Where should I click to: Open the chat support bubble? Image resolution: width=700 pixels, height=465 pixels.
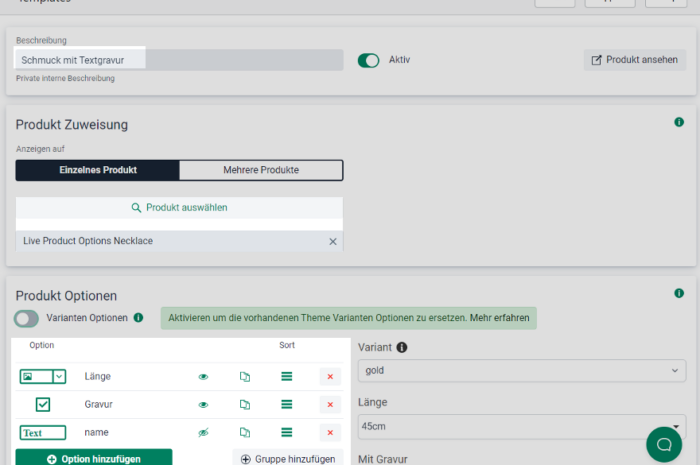click(663, 444)
